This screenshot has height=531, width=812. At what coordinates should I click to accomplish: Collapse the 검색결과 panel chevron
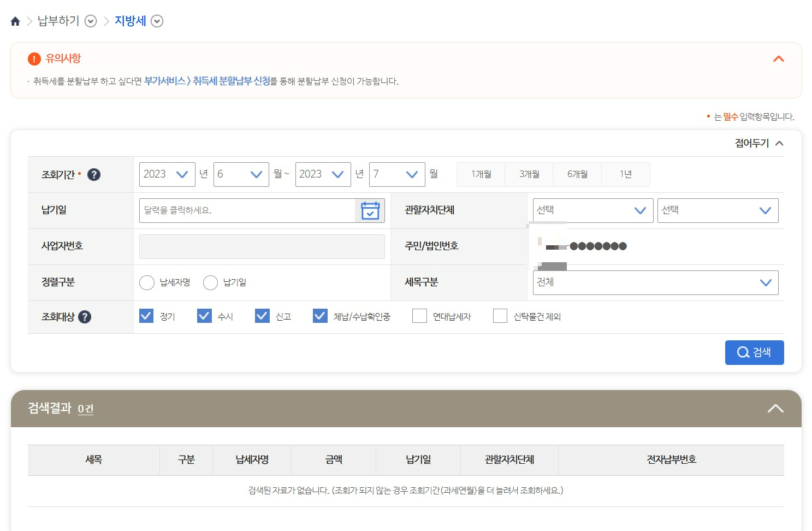click(775, 409)
